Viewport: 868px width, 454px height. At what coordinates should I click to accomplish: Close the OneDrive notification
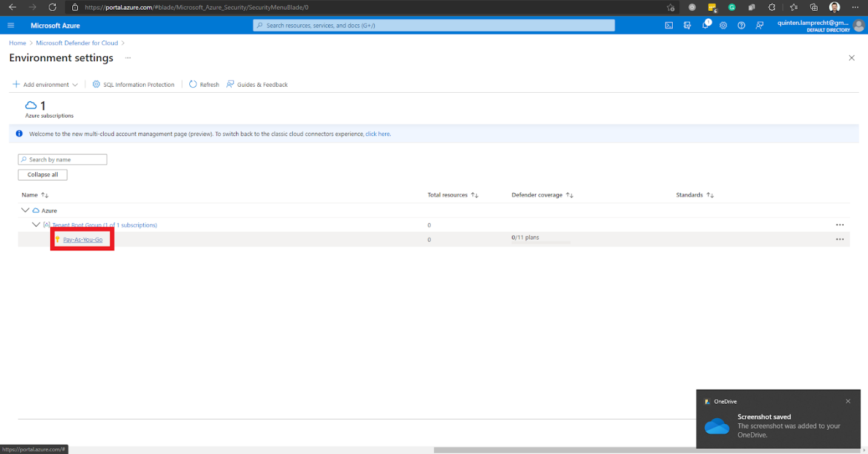[x=848, y=401]
